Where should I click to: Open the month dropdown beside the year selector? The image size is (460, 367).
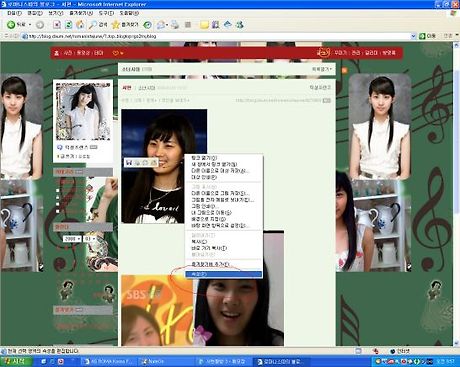click(90, 239)
